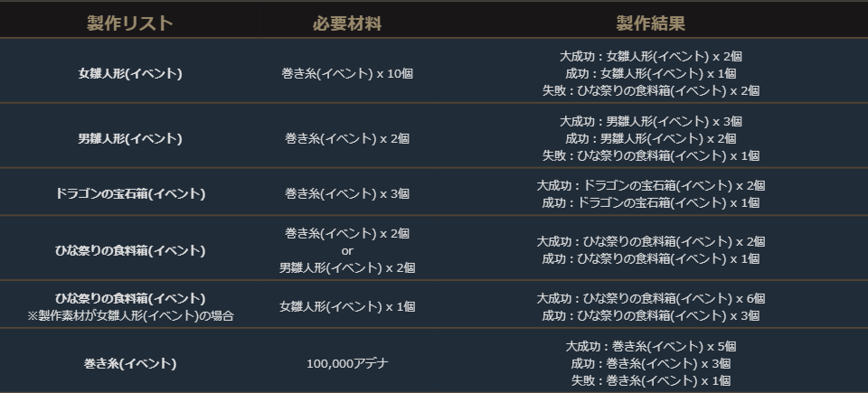
Task: Click the 必要材料 column header
Action: coord(347,23)
